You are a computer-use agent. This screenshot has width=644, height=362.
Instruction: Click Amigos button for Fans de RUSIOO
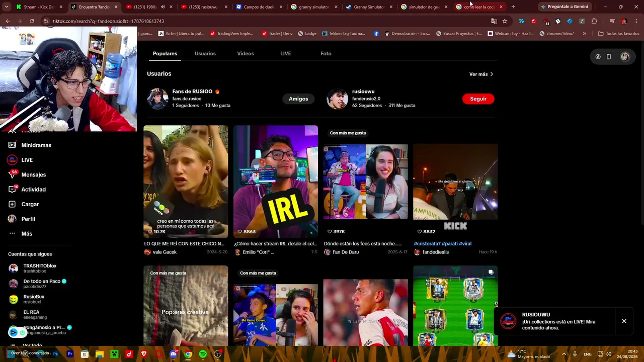298,99
